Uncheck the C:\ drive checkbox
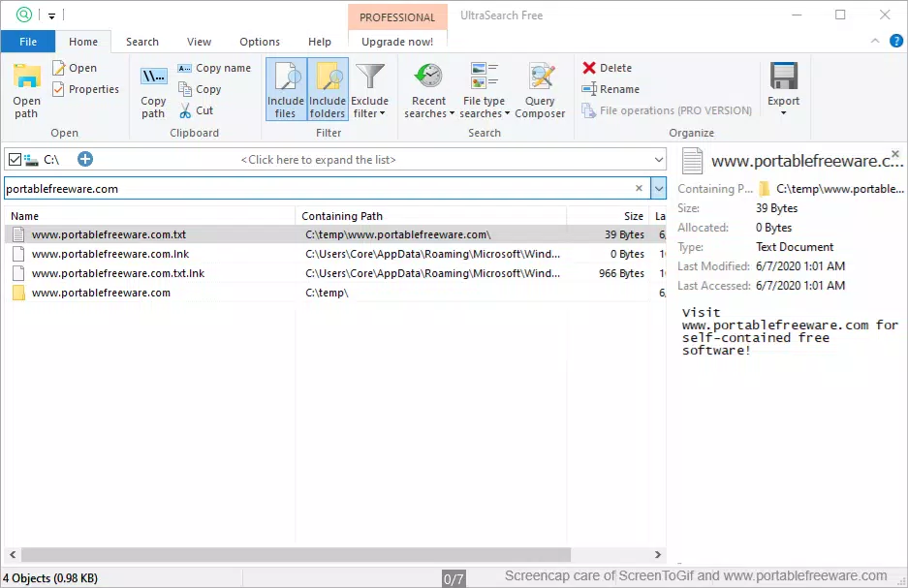The image size is (908, 588). pos(16,159)
